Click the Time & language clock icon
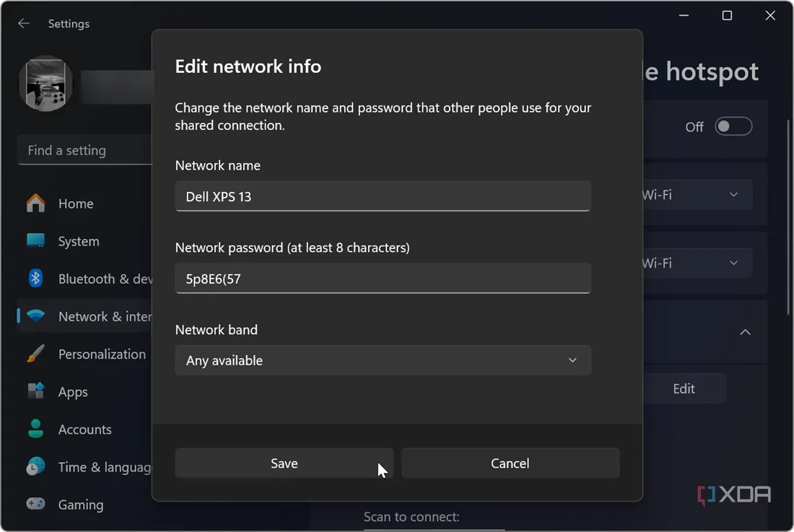The height and width of the screenshot is (532, 794). [35, 466]
